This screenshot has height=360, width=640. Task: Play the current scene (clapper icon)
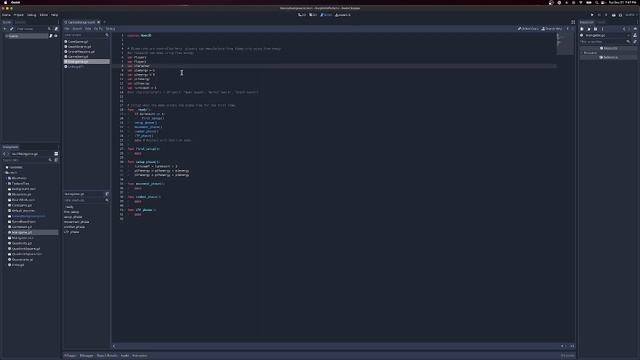coord(613,15)
